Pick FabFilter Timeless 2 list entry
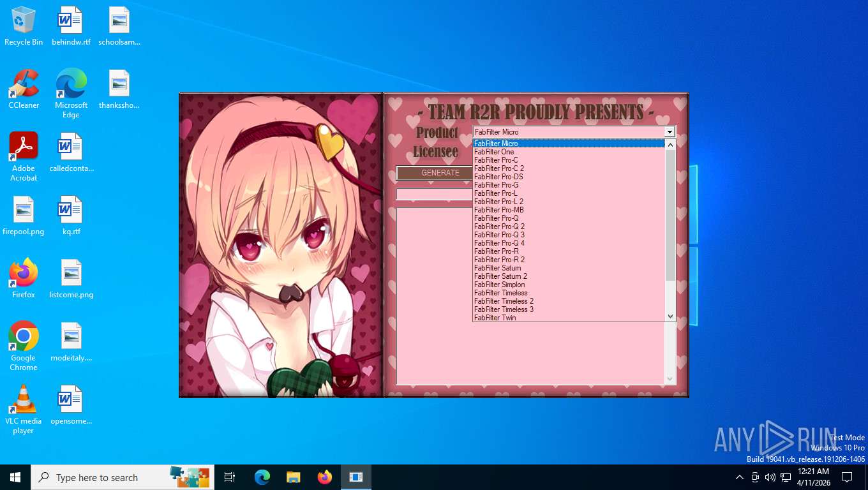 click(569, 301)
